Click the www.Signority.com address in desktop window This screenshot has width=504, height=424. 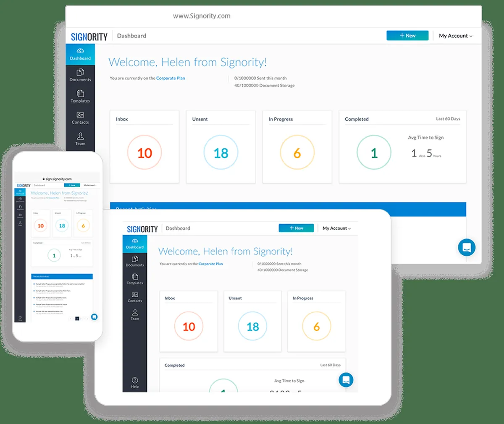tap(202, 16)
